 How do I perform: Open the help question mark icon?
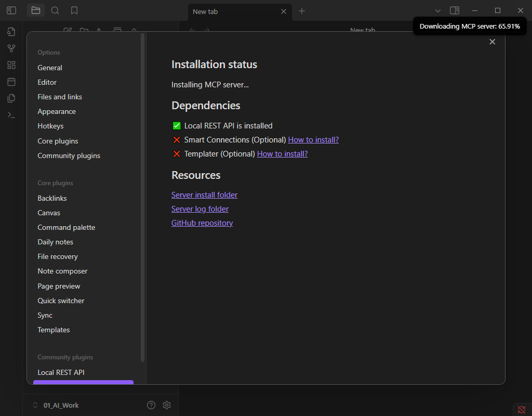[151, 405]
